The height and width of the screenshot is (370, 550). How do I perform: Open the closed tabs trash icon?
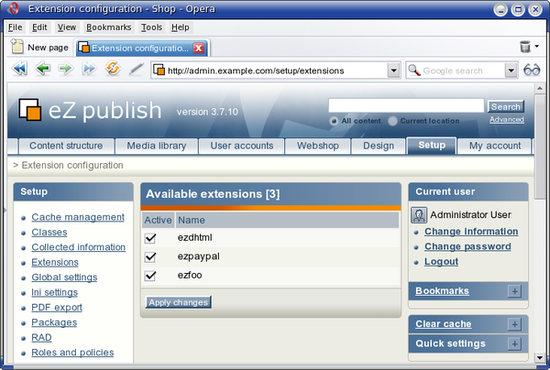point(525,46)
